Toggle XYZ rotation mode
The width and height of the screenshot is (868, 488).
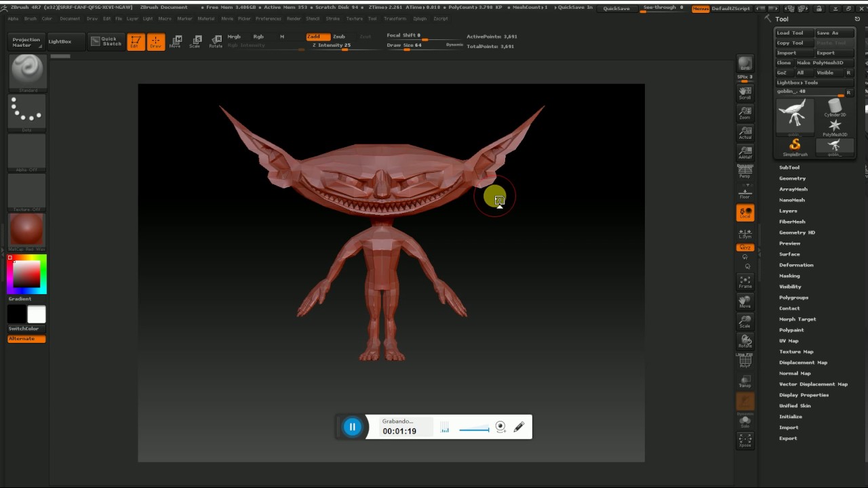coord(745,247)
